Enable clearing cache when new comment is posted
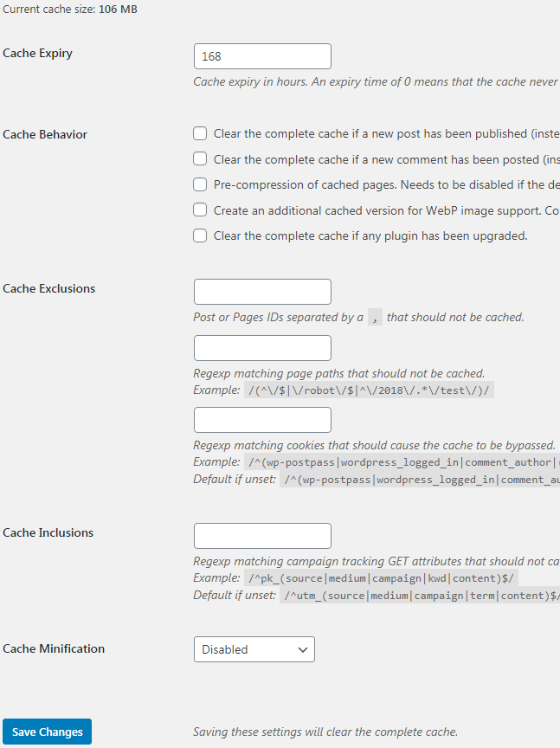The height and width of the screenshot is (748, 560). click(200, 158)
